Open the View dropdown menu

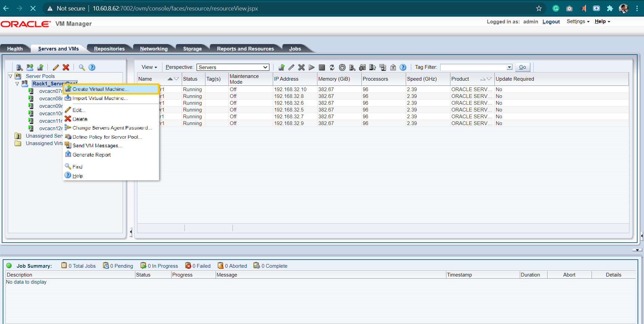[149, 67]
